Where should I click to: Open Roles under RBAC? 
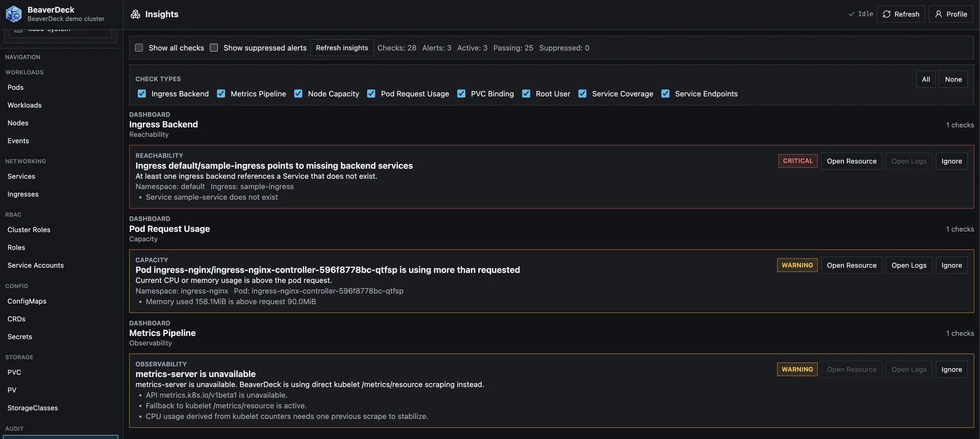point(16,248)
